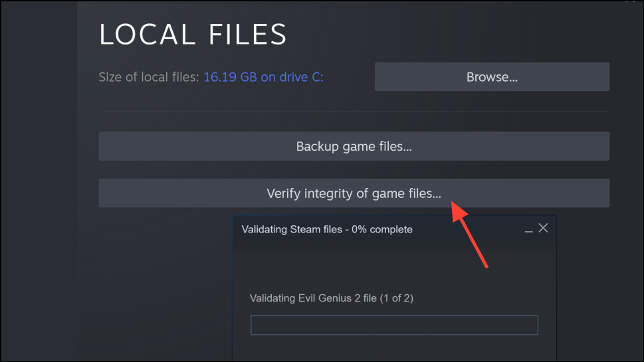644x362 pixels.
Task: Click the 16.19 GB on drive C: text
Action: [x=263, y=77]
